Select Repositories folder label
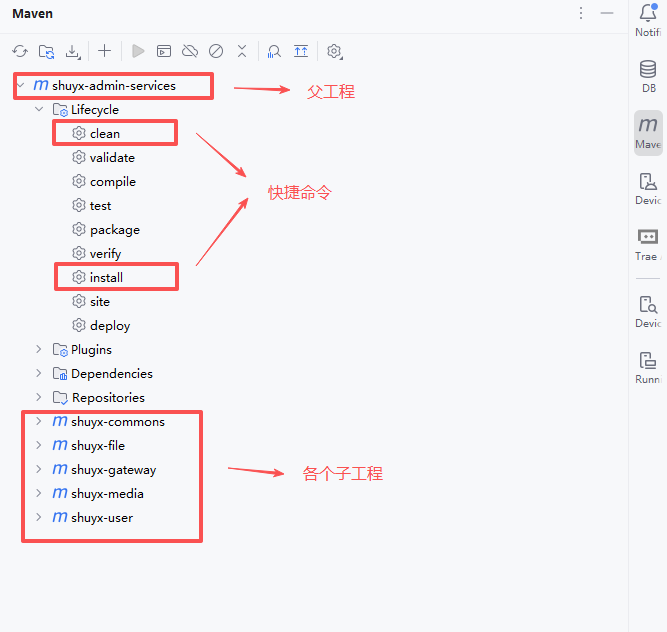The height and width of the screenshot is (632, 667). [108, 398]
